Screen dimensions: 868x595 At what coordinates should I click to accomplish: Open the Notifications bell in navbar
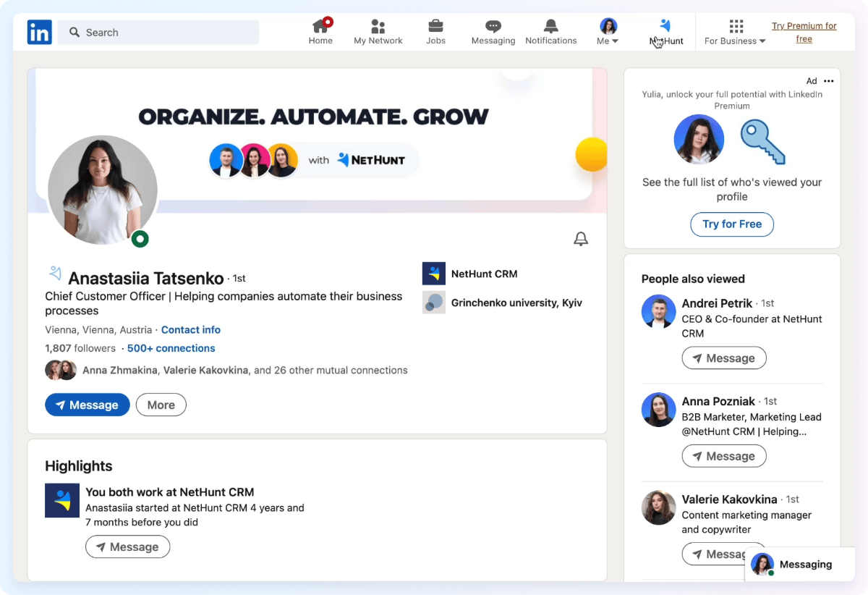click(551, 27)
